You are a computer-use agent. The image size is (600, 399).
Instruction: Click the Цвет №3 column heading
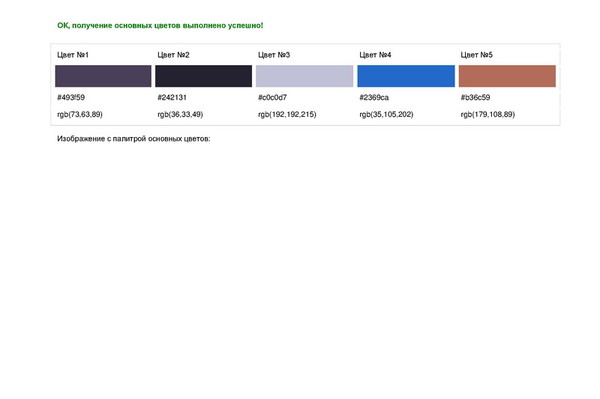274,55
